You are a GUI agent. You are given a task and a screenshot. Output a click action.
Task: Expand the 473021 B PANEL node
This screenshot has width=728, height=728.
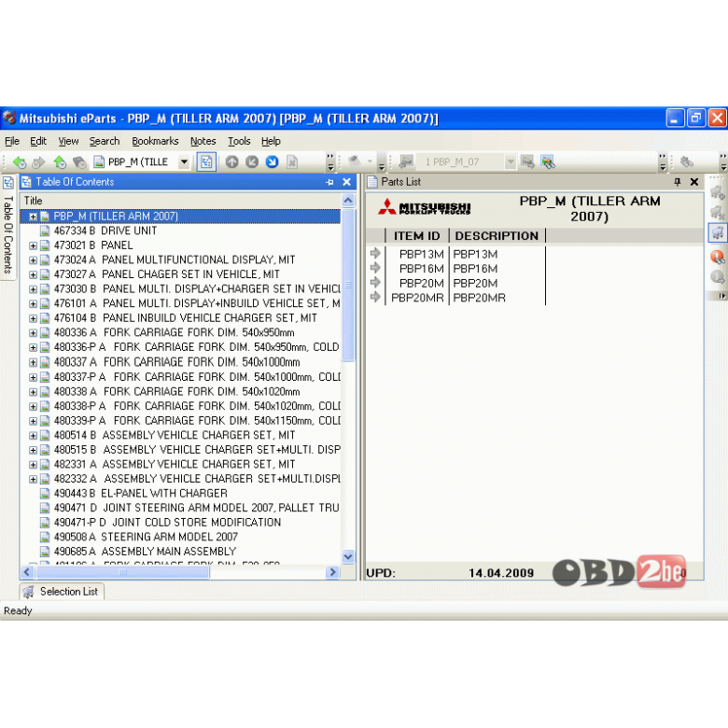click(33, 245)
